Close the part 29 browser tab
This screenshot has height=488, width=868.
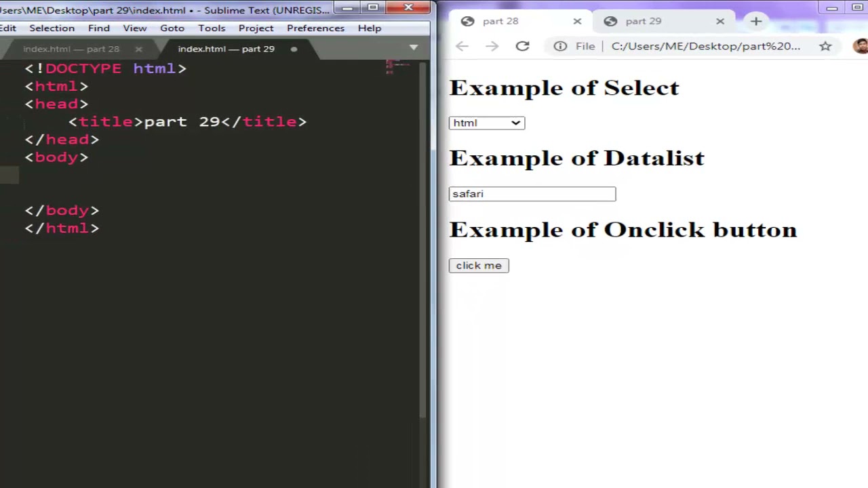click(x=720, y=21)
